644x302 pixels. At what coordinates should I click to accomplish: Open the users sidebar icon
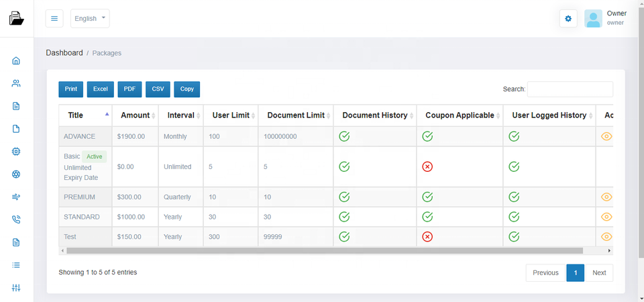[16, 84]
